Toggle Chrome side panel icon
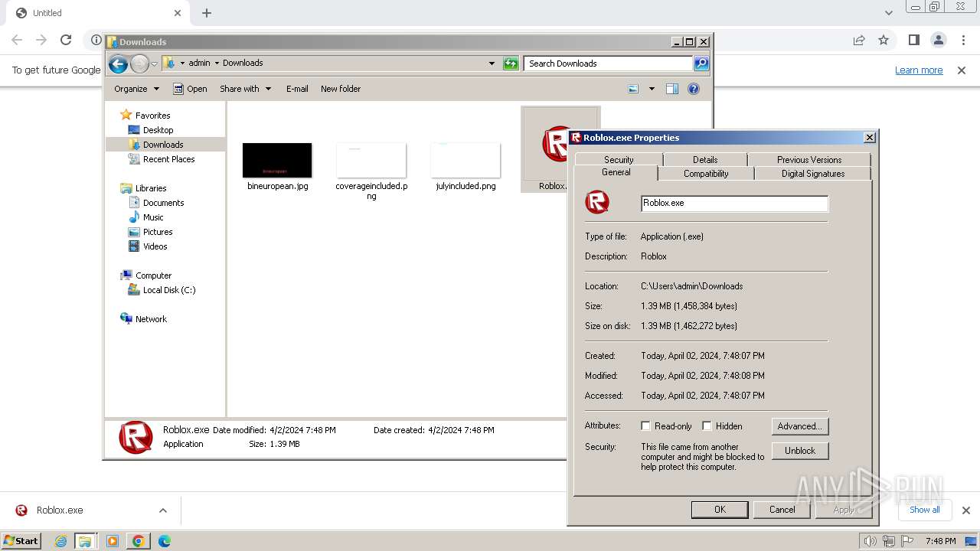This screenshot has width=980, height=551. coord(913,40)
